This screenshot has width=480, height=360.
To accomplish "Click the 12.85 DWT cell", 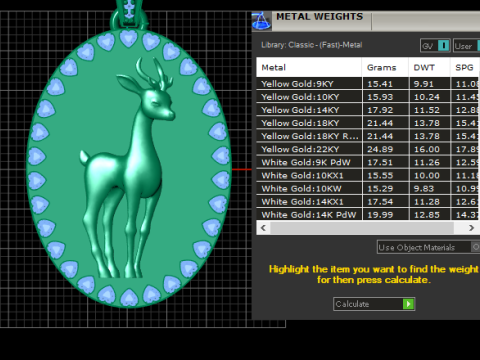I will (x=430, y=214).
